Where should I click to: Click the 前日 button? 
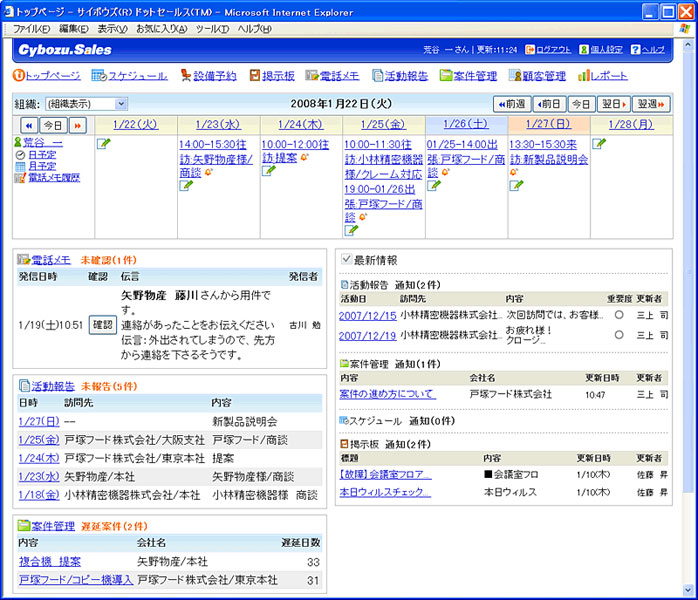pyautogui.click(x=549, y=104)
